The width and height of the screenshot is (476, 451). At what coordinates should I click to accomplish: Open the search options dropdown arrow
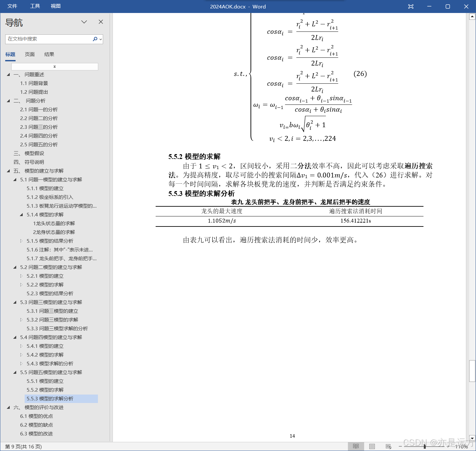tap(101, 39)
